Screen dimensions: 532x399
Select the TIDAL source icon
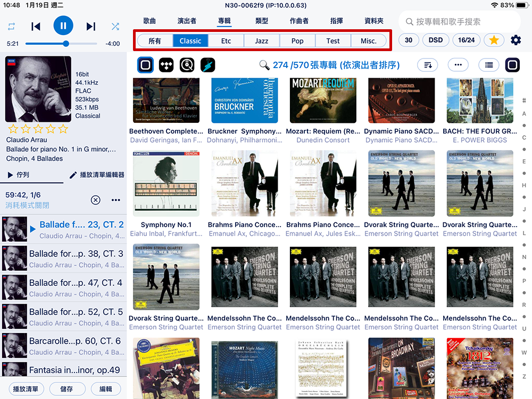(x=166, y=65)
